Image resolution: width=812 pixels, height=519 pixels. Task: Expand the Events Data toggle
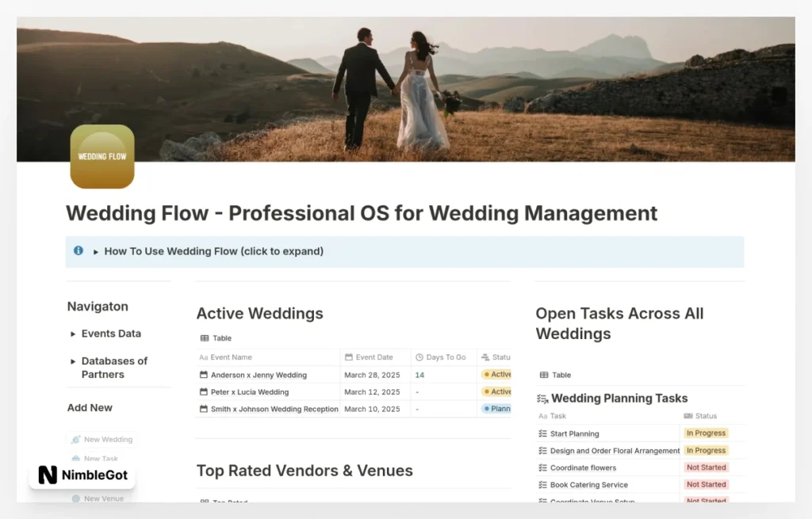[73, 334]
